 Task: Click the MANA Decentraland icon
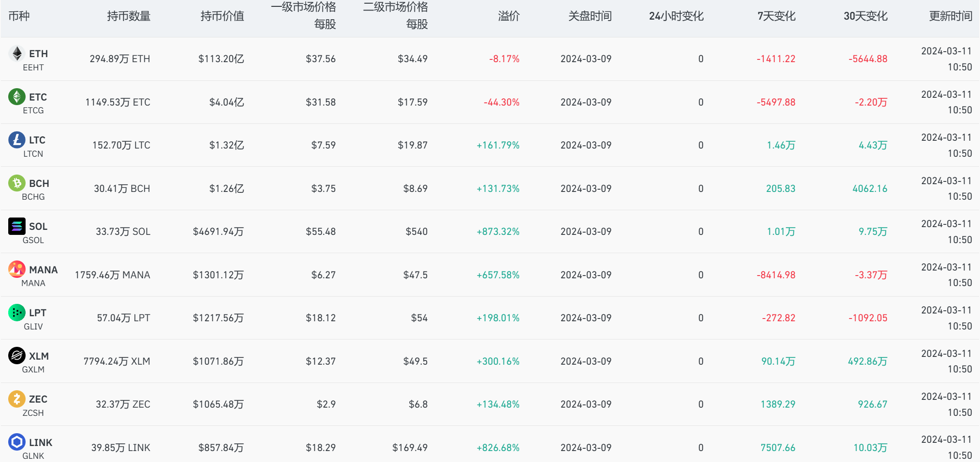(17, 270)
